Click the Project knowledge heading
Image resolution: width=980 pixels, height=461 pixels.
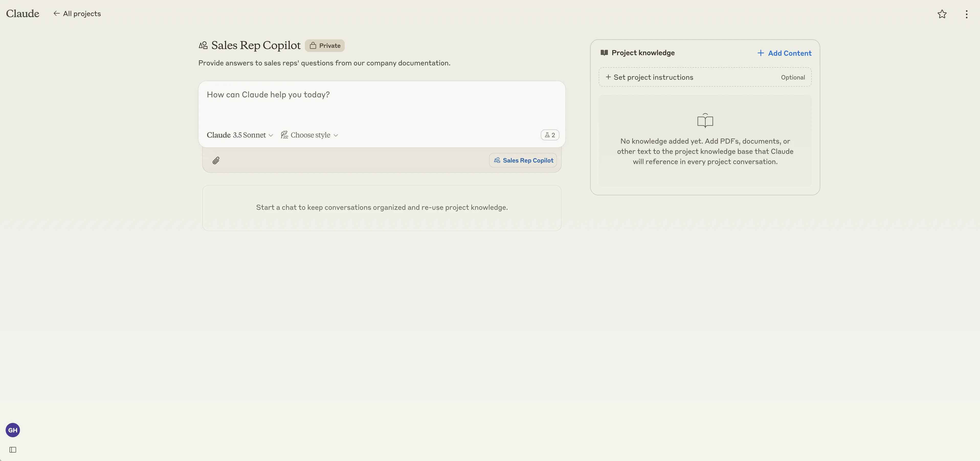(643, 53)
